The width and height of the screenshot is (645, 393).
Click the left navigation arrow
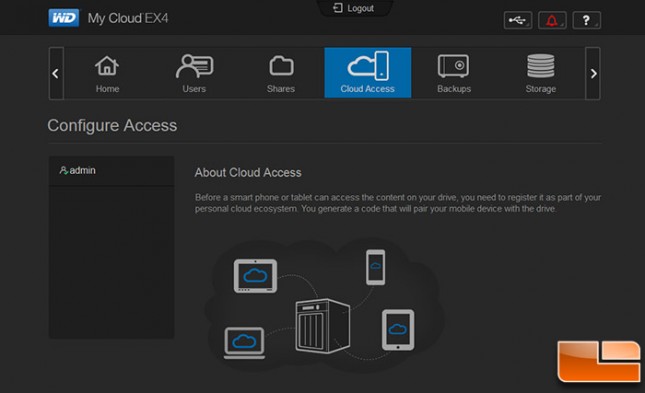tap(56, 73)
